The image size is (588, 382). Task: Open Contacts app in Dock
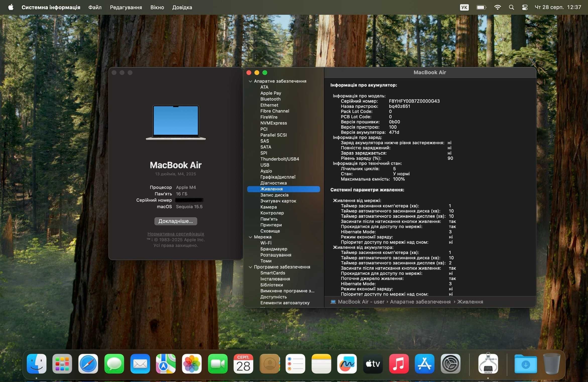(270, 363)
